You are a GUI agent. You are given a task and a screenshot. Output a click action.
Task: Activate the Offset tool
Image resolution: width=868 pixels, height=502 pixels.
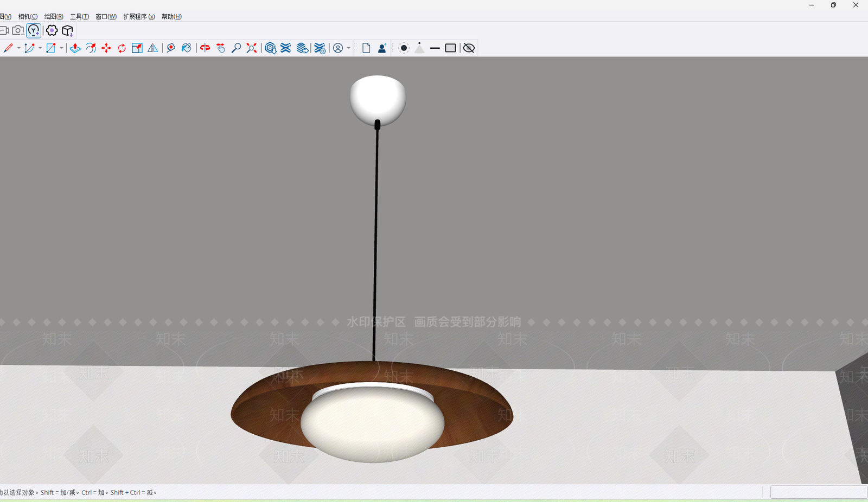point(91,48)
